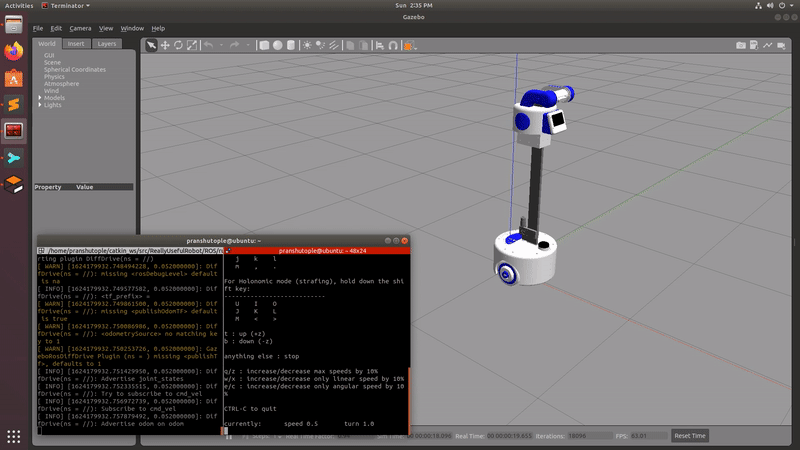Click the Reset Time button
Viewport: 800px width, 450px height.
coord(690,436)
